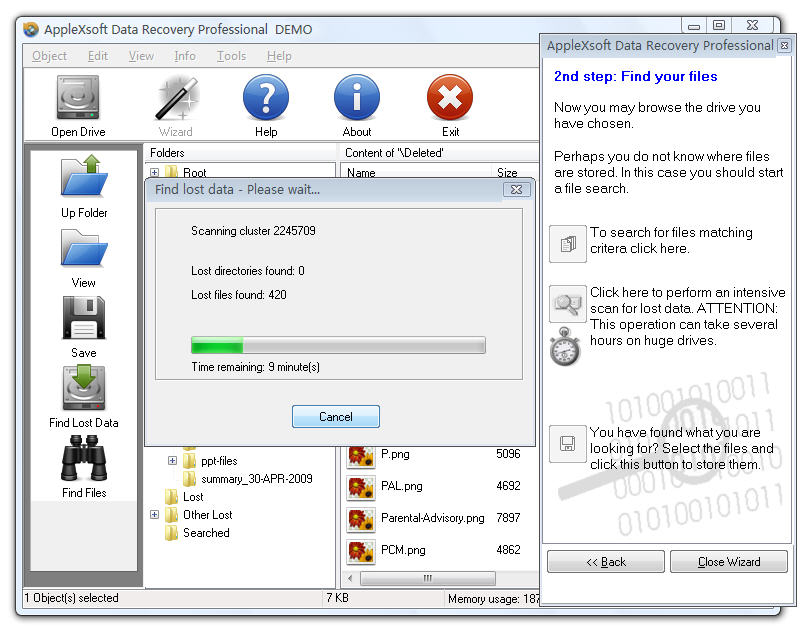Viewport: 800px width, 634px height.
Task: Select the Searched folder in tree
Action: coord(206,533)
